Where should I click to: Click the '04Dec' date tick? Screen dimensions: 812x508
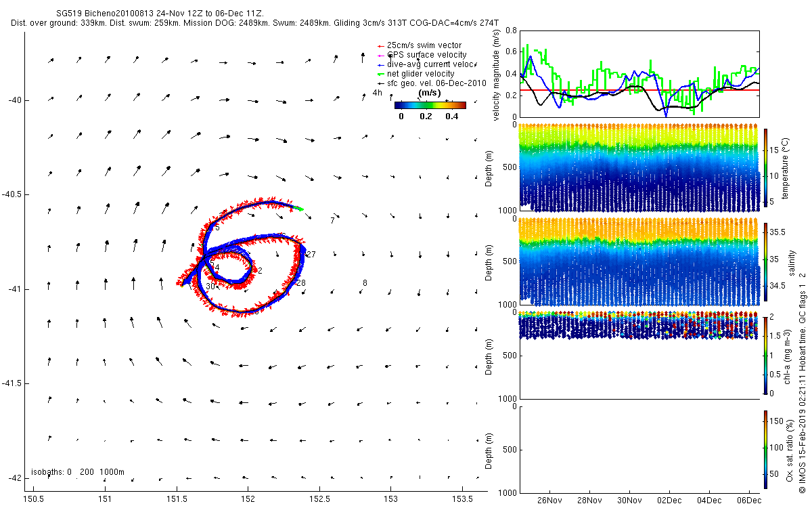(x=709, y=501)
